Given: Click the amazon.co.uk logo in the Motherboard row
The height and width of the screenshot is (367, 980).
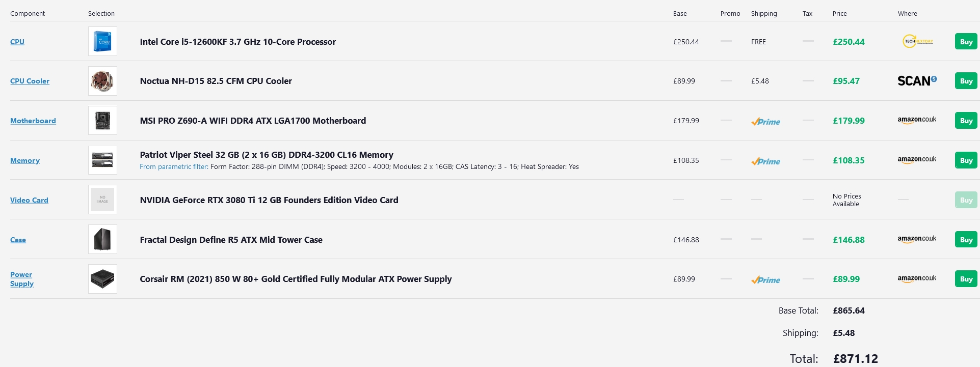Looking at the screenshot, I should click(917, 120).
